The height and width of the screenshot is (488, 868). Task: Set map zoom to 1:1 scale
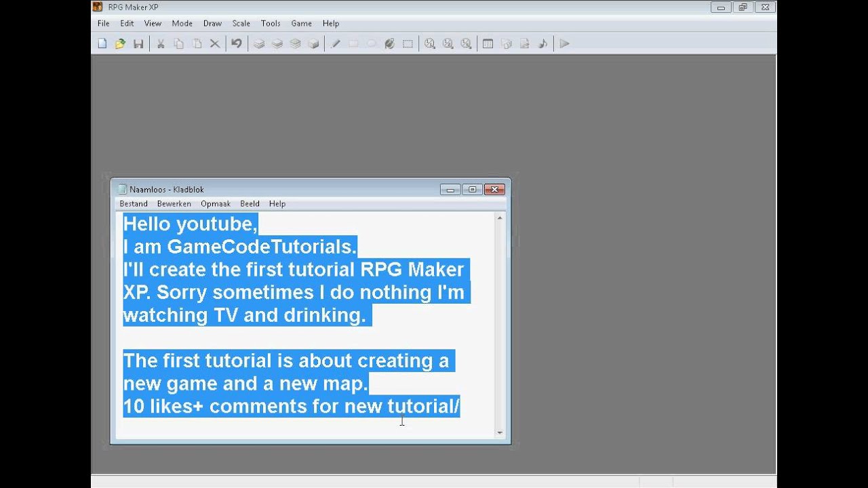click(x=429, y=43)
